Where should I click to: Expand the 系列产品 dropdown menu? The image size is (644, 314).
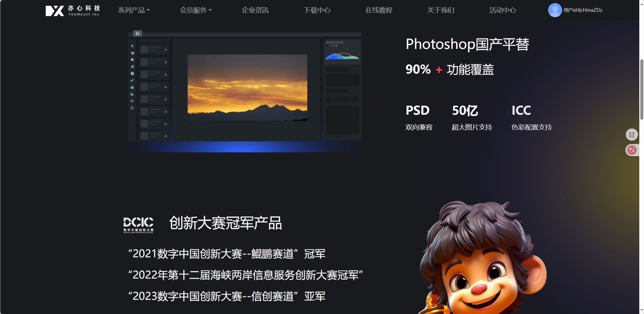[134, 10]
